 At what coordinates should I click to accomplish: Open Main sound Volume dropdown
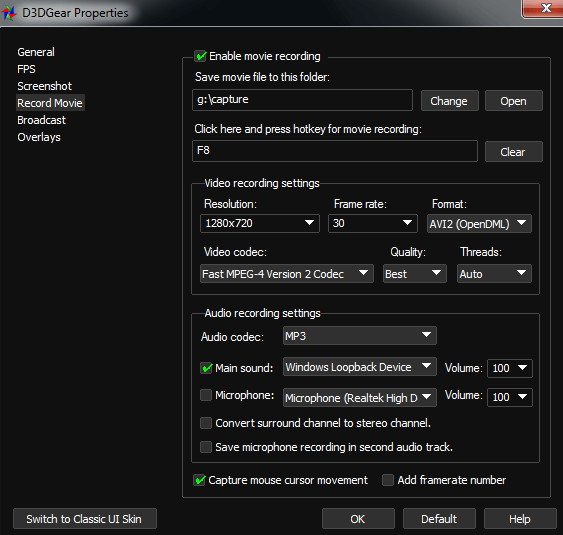click(x=510, y=368)
